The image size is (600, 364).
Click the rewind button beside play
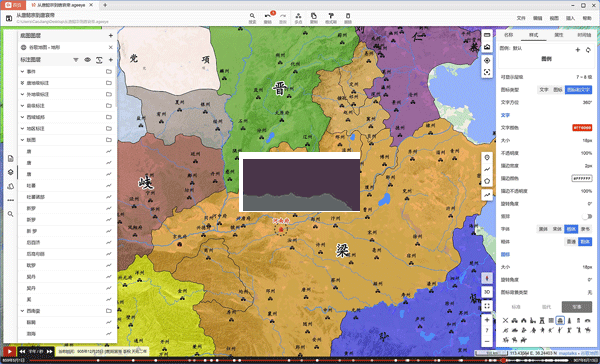tap(22, 351)
